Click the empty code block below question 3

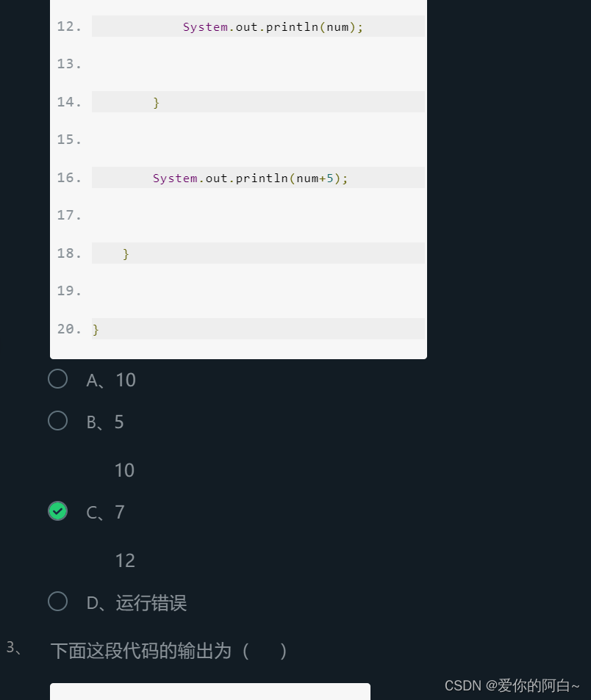pos(209,694)
